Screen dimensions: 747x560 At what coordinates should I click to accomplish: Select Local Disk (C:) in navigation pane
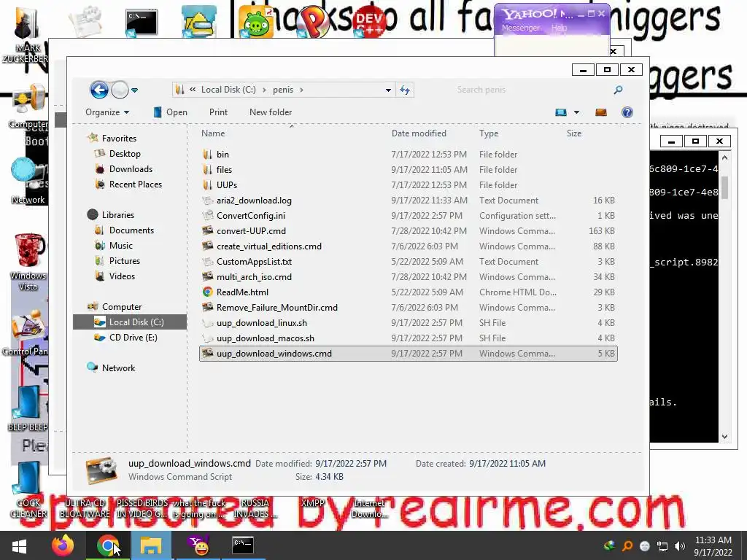[130, 322]
